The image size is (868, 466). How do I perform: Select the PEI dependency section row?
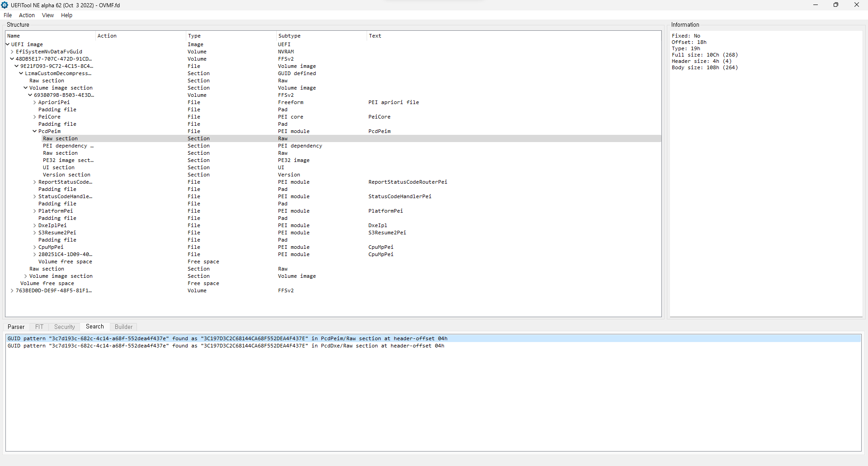pos(68,146)
